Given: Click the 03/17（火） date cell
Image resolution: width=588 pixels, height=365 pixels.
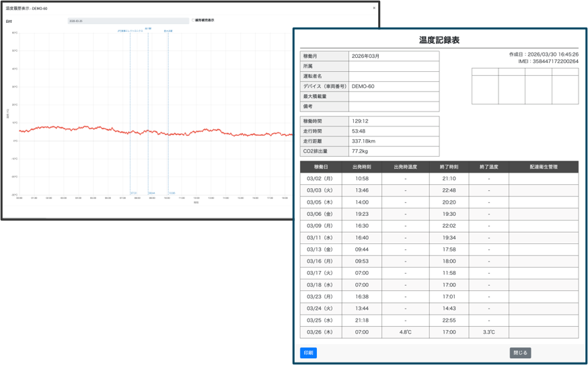Looking at the screenshot, I should 321,273.
